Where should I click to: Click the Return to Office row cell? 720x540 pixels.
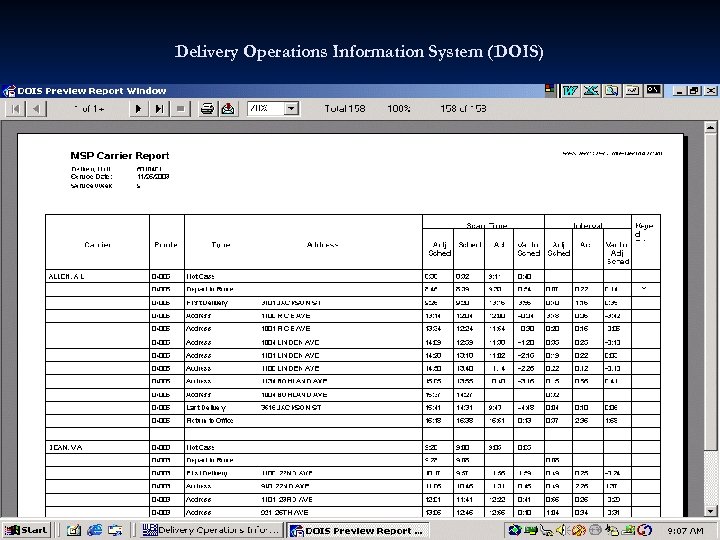(209, 421)
